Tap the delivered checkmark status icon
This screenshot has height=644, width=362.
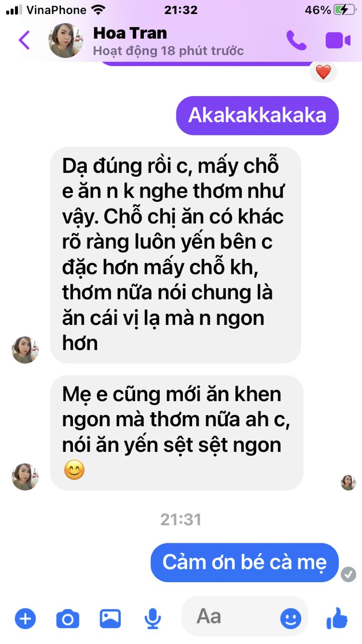[348, 575]
